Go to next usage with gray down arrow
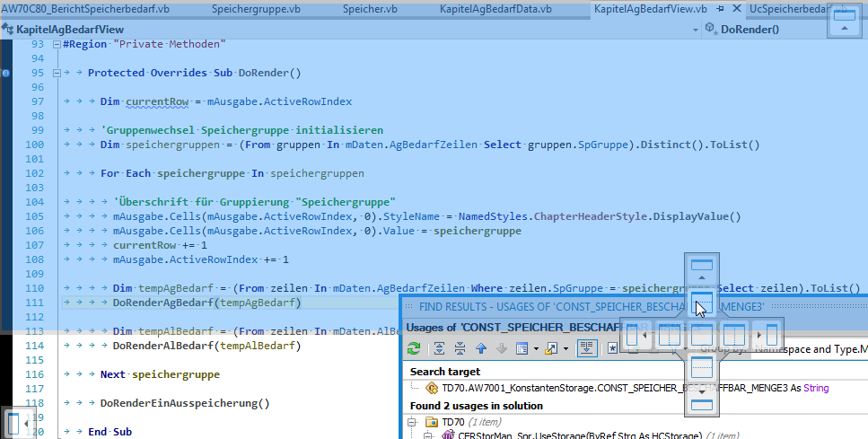Image resolution: width=868 pixels, height=439 pixels. click(x=502, y=348)
